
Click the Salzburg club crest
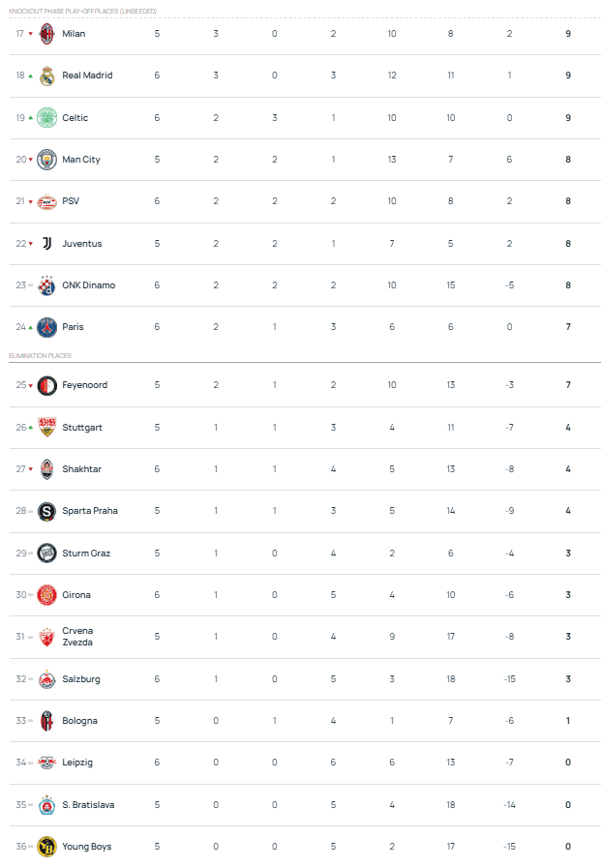pos(46,678)
